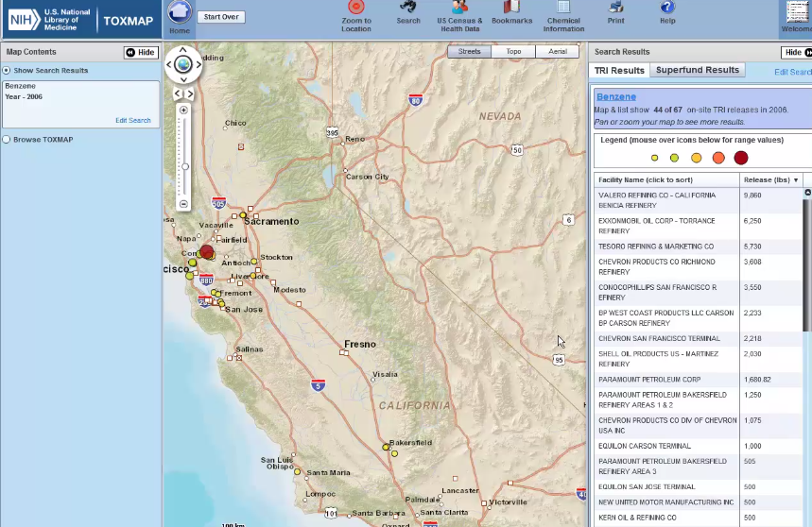Pan the map north arrow
Viewport: 812px width, 527px height.
click(x=182, y=50)
